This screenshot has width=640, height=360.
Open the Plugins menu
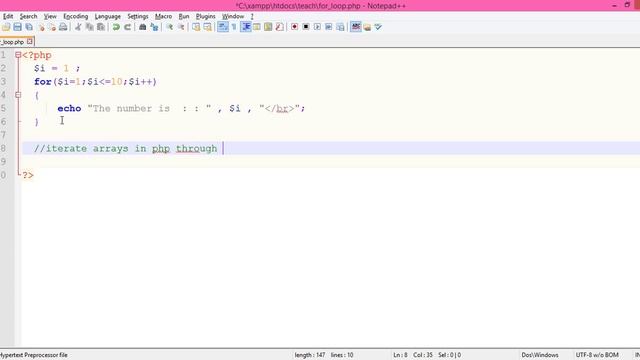coord(206,16)
